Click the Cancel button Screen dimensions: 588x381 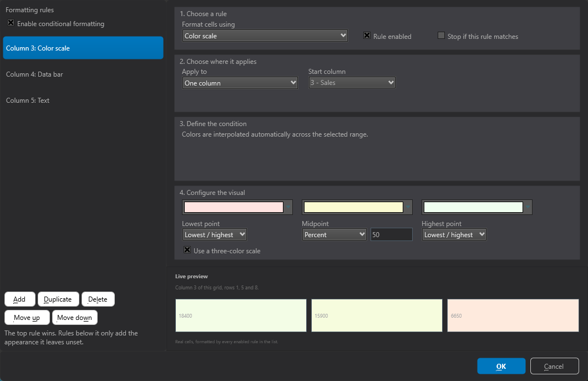(x=555, y=366)
